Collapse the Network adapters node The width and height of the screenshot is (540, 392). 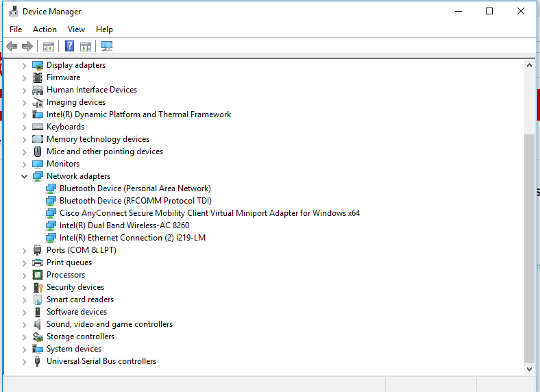pyautogui.click(x=24, y=176)
